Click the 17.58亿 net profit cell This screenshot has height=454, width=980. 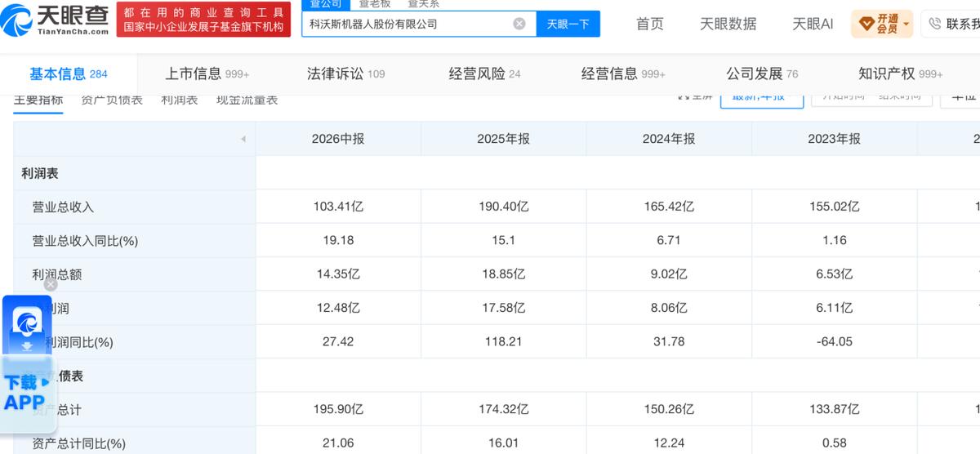(x=503, y=308)
